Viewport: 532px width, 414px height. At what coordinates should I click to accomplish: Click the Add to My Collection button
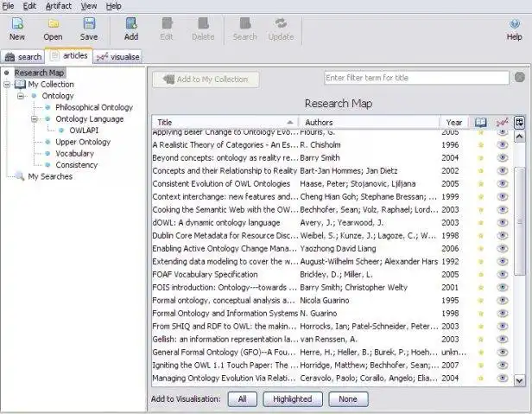pos(206,80)
